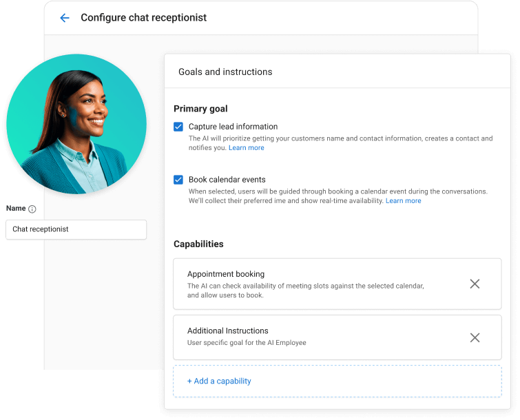Click the Name field label
520x420 pixels.
pyautogui.click(x=16, y=209)
